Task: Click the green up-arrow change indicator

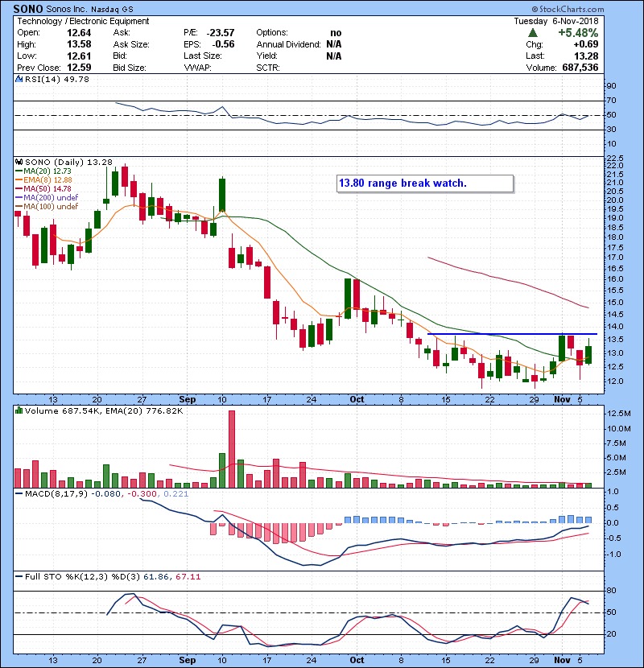Action: click(x=532, y=33)
